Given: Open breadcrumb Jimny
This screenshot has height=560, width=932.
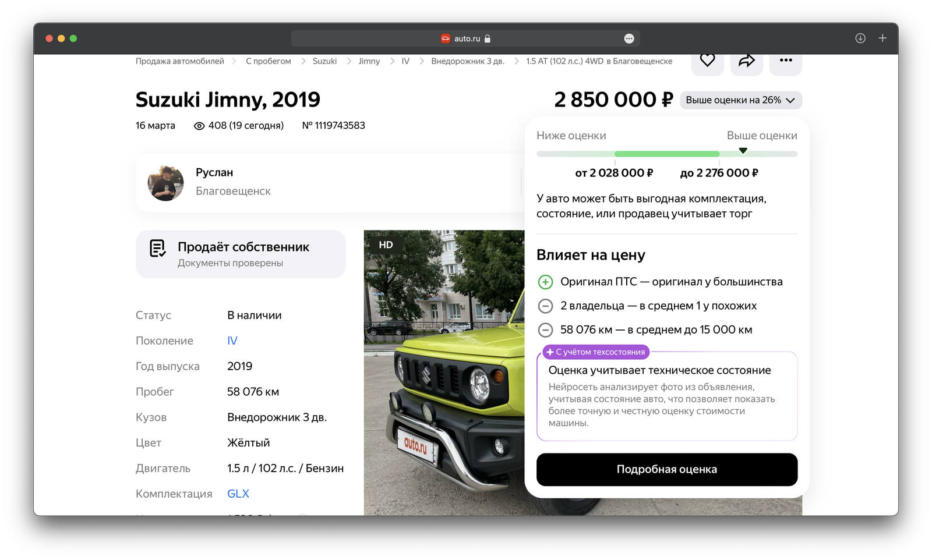Looking at the screenshot, I should [x=369, y=61].
